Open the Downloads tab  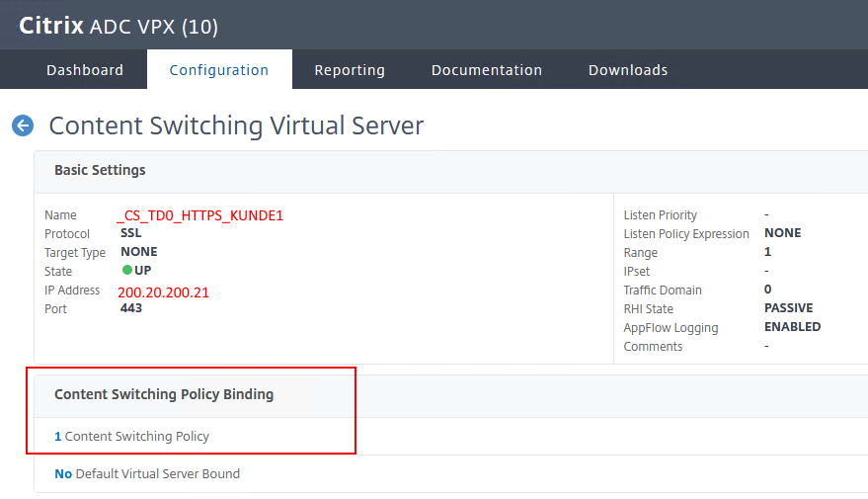point(628,70)
